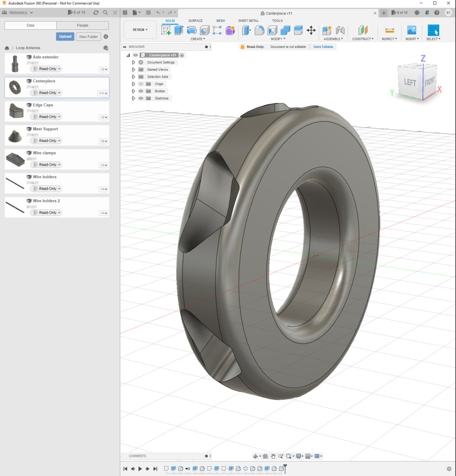Select the Fillet tool in Modify
This screenshot has height=476, width=456.
pos(260,30)
